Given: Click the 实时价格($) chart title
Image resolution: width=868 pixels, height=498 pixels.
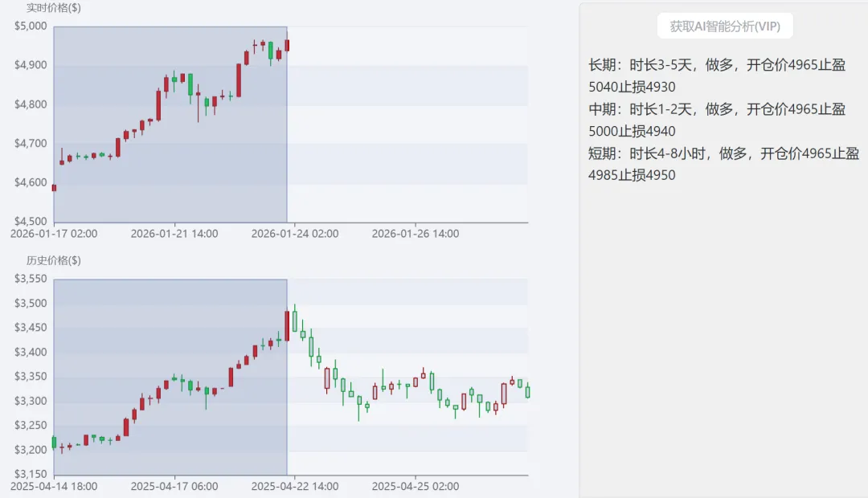Looking at the screenshot, I should coord(53,8).
